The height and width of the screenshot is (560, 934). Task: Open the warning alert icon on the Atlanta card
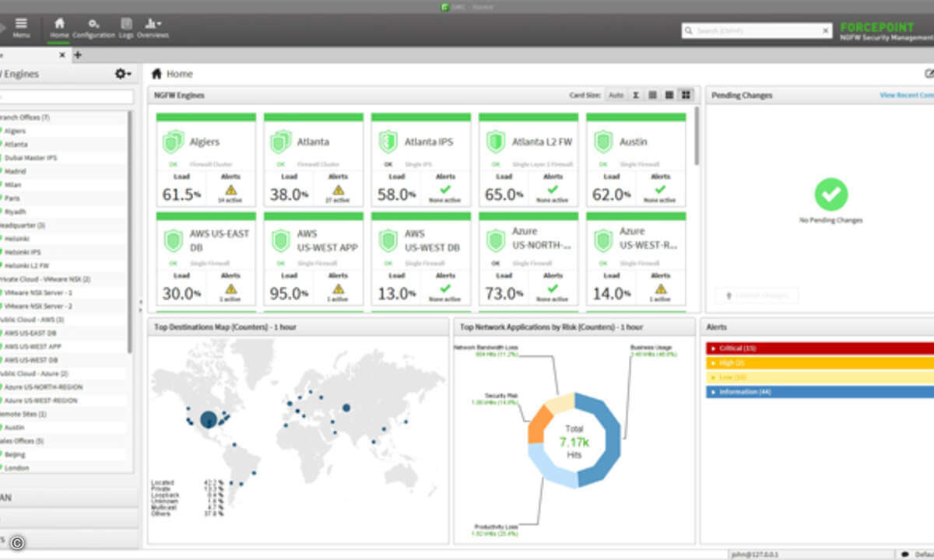click(x=338, y=189)
